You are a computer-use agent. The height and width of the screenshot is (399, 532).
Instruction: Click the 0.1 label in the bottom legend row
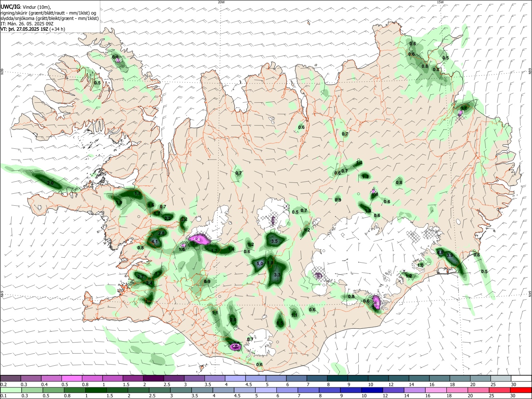(x=3, y=396)
